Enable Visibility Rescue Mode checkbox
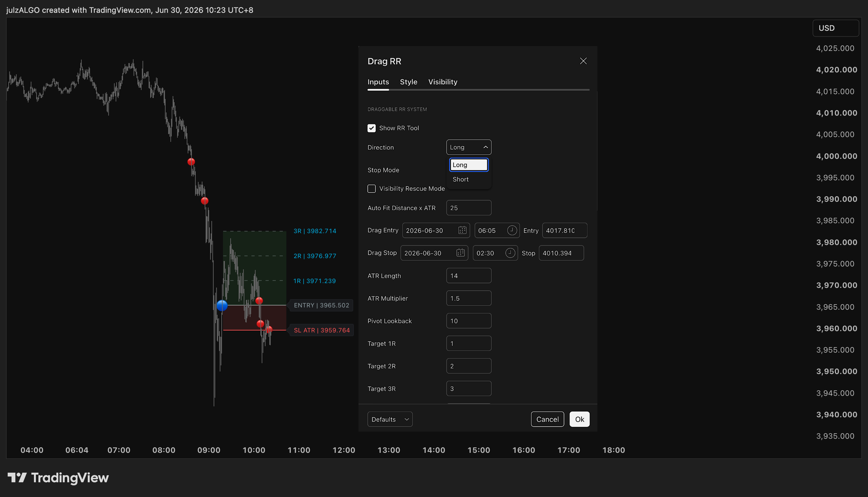Image resolution: width=868 pixels, height=497 pixels. [371, 188]
